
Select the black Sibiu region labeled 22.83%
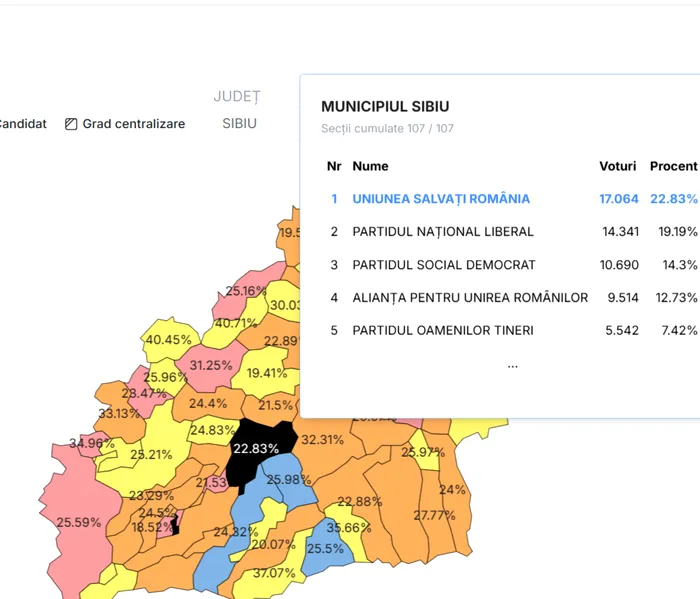click(258, 448)
